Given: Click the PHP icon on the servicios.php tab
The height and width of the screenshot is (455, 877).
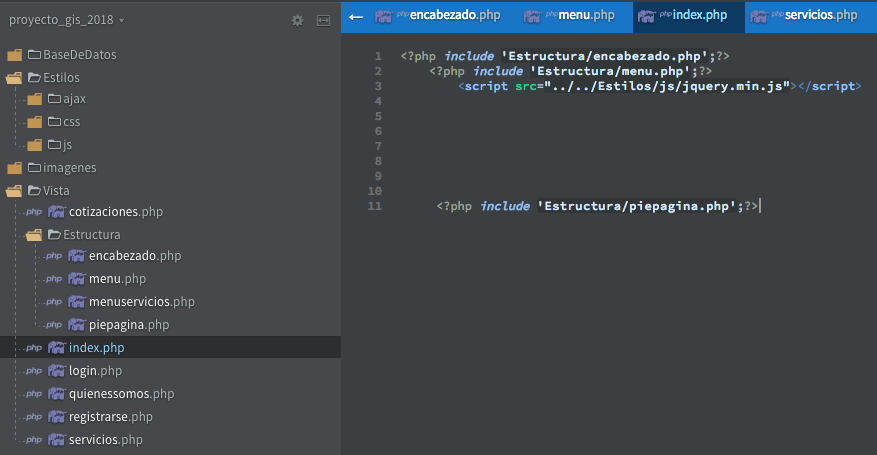Looking at the screenshot, I should [x=759, y=17].
